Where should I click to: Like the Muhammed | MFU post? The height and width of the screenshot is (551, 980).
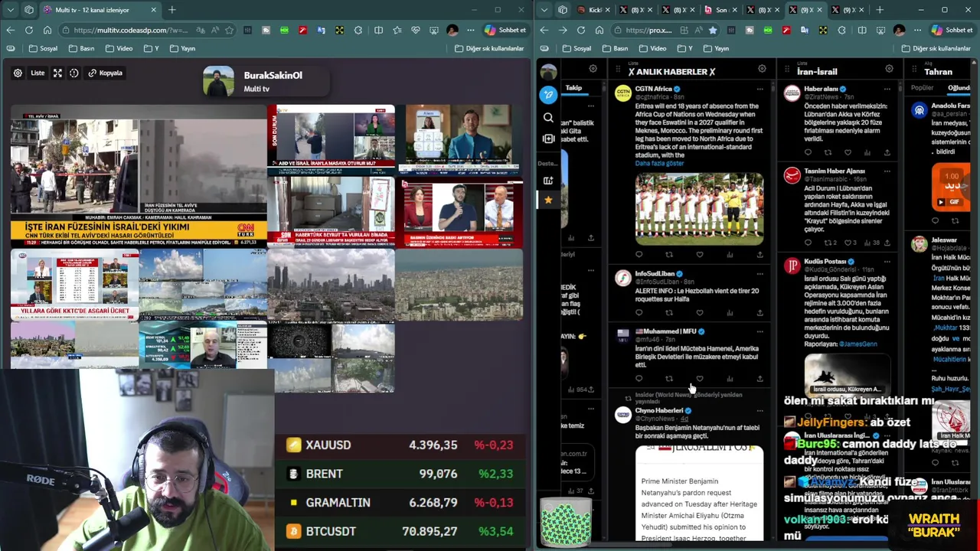[x=699, y=379]
